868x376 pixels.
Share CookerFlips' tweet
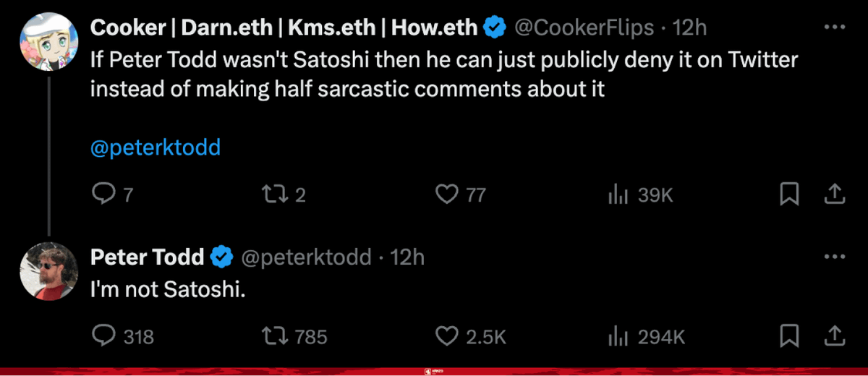pos(833,194)
